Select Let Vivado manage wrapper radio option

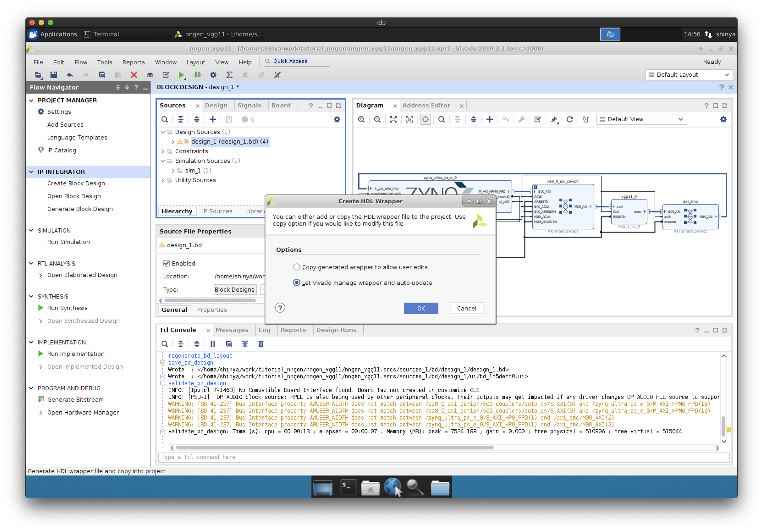(x=296, y=283)
